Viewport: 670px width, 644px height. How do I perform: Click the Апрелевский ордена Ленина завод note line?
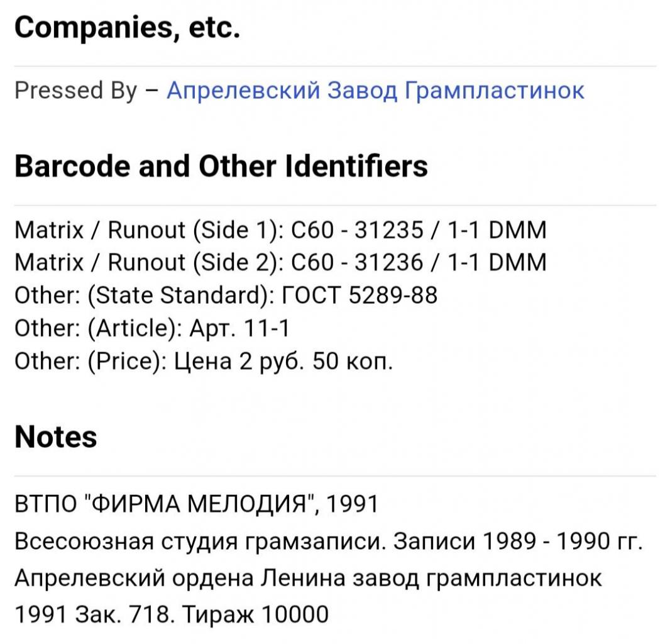[308, 578]
